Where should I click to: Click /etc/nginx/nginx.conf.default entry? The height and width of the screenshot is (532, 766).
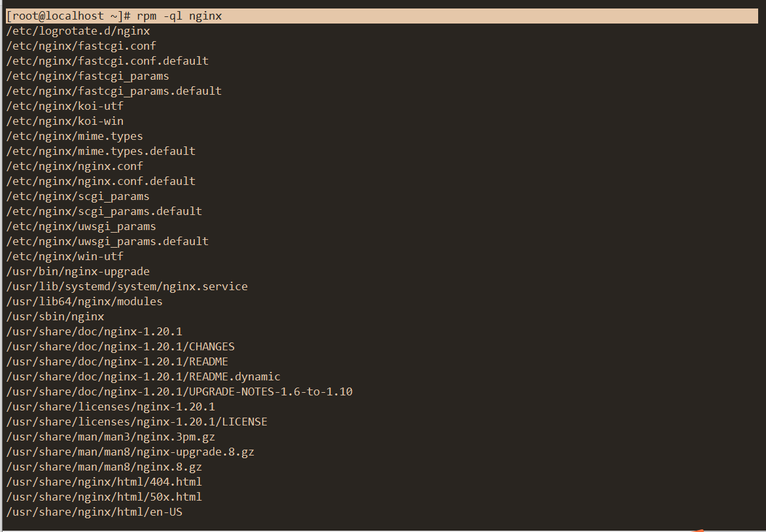101,181
